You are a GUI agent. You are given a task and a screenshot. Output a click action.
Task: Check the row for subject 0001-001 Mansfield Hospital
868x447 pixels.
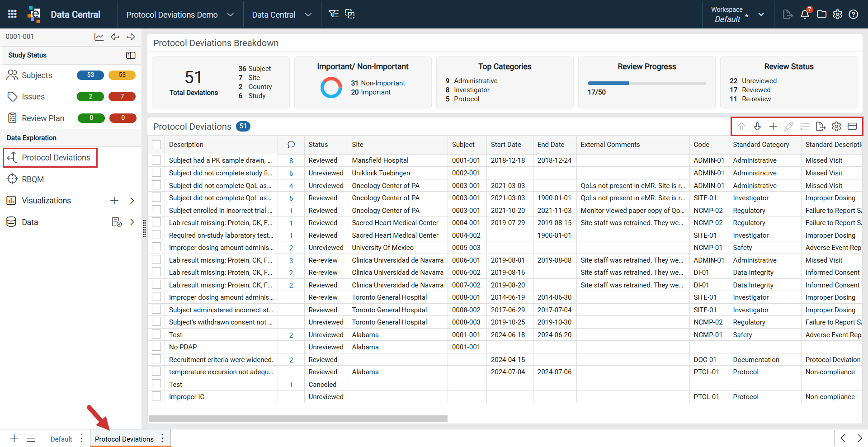click(x=156, y=160)
